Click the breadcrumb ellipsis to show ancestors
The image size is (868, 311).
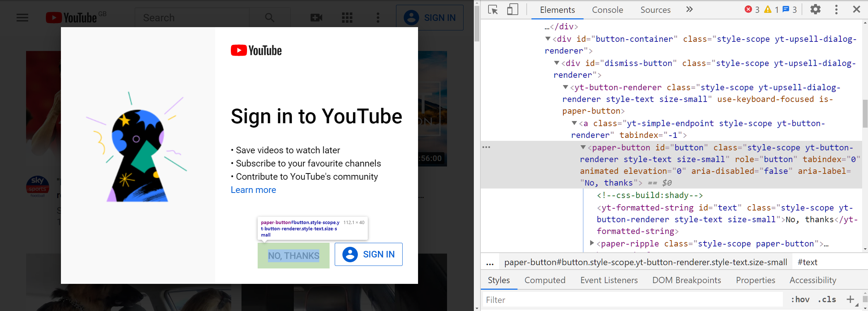click(x=490, y=263)
